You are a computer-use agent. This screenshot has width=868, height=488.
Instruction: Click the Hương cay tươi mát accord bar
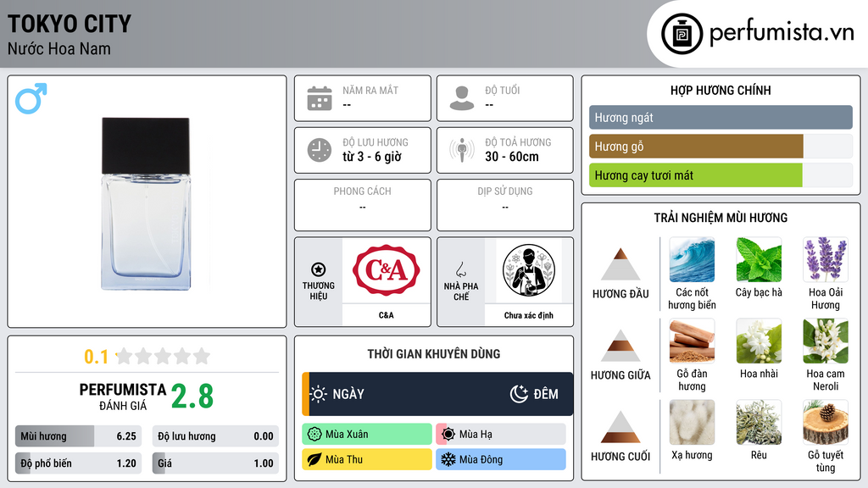tap(721, 175)
